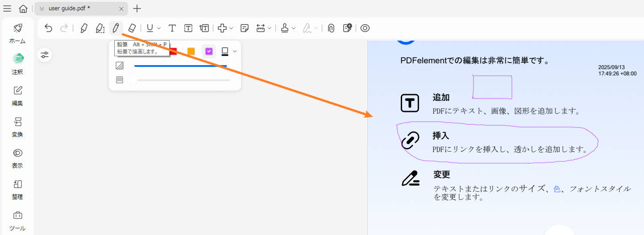644x235 pixels.
Task: Select the area highlight tool
Action: [100, 28]
